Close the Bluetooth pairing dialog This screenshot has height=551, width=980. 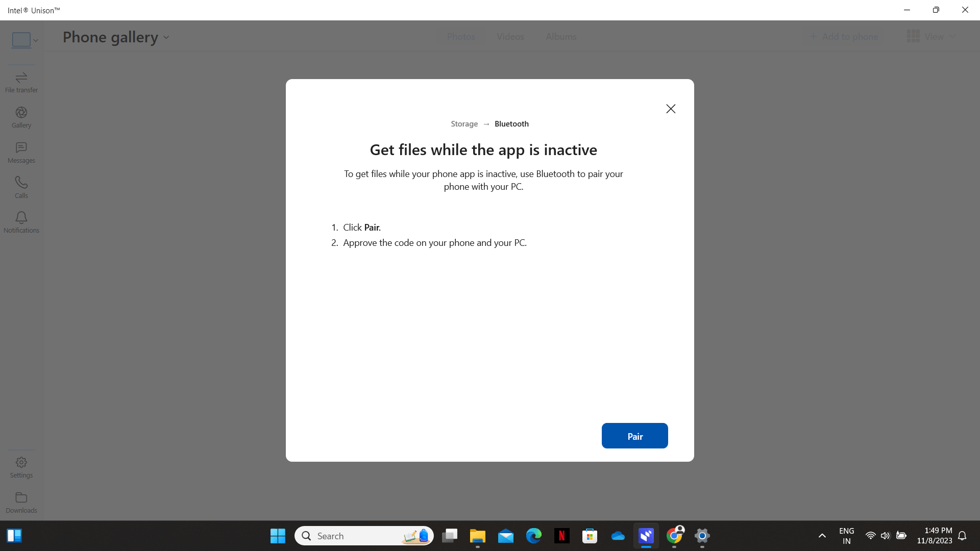pos(671,109)
